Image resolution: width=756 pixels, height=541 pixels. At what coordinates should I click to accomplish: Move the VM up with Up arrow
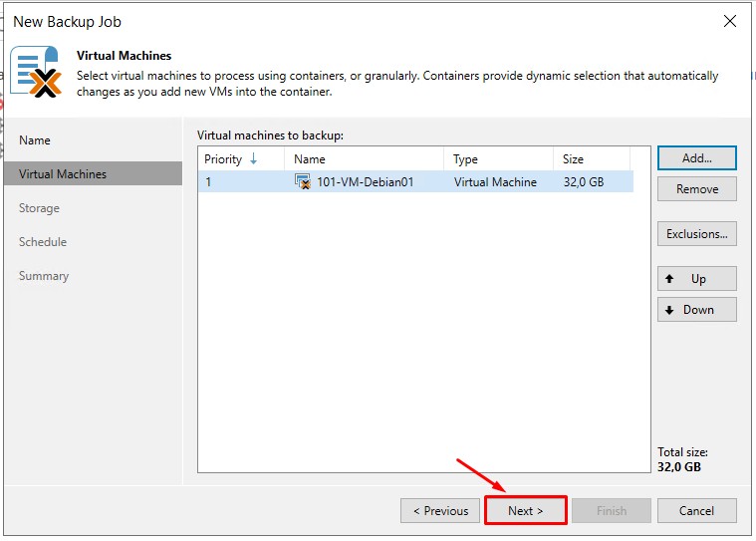coord(696,279)
